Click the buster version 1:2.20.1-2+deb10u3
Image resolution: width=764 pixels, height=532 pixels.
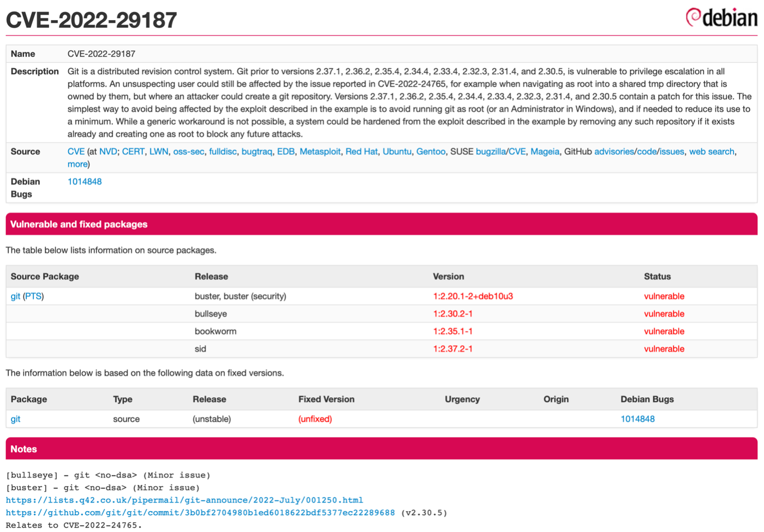[473, 296]
